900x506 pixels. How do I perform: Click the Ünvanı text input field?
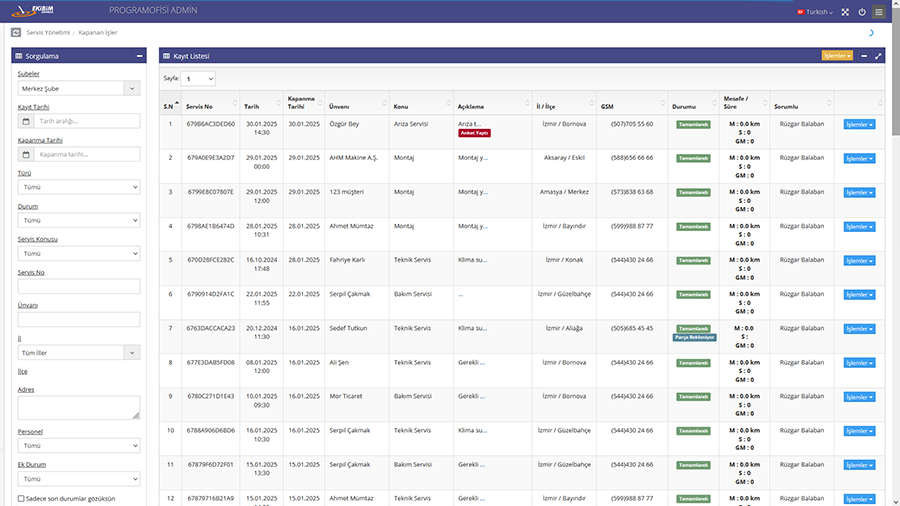(79, 319)
